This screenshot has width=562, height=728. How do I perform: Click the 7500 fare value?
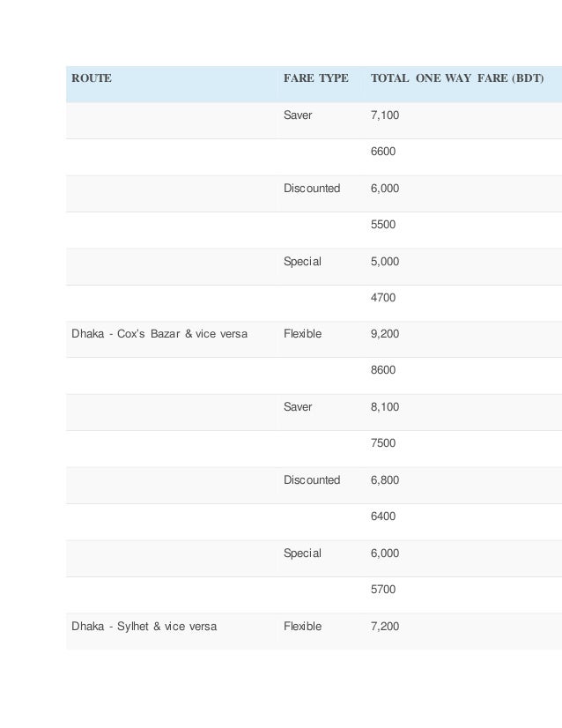tap(383, 443)
